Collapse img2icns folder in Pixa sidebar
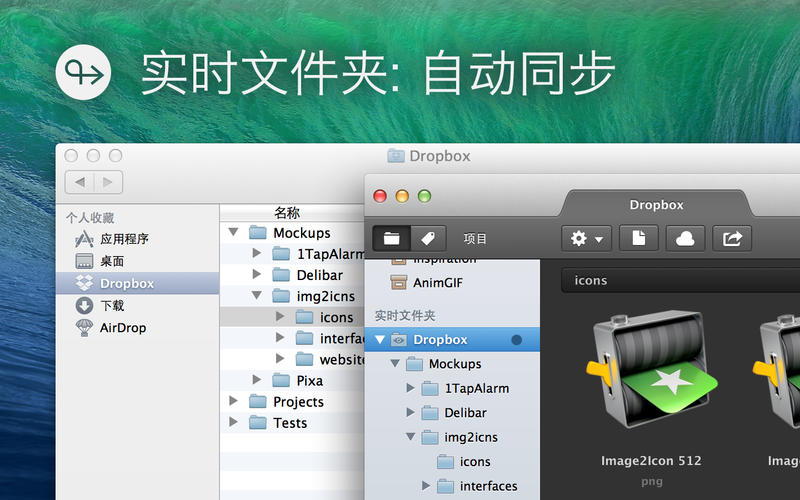Screen dimensions: 800x500 [410, 437]
